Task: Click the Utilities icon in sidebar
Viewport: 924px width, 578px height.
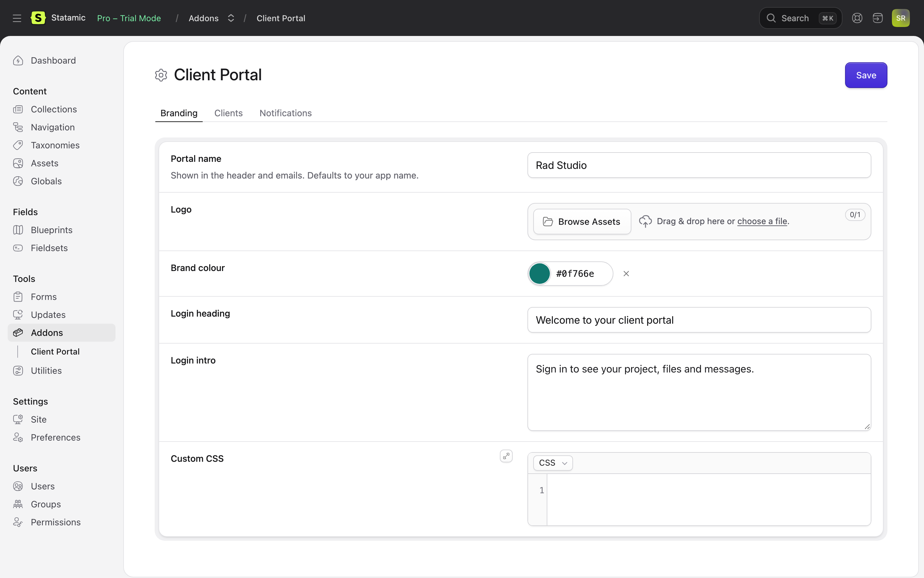Action: click(18, 371)
